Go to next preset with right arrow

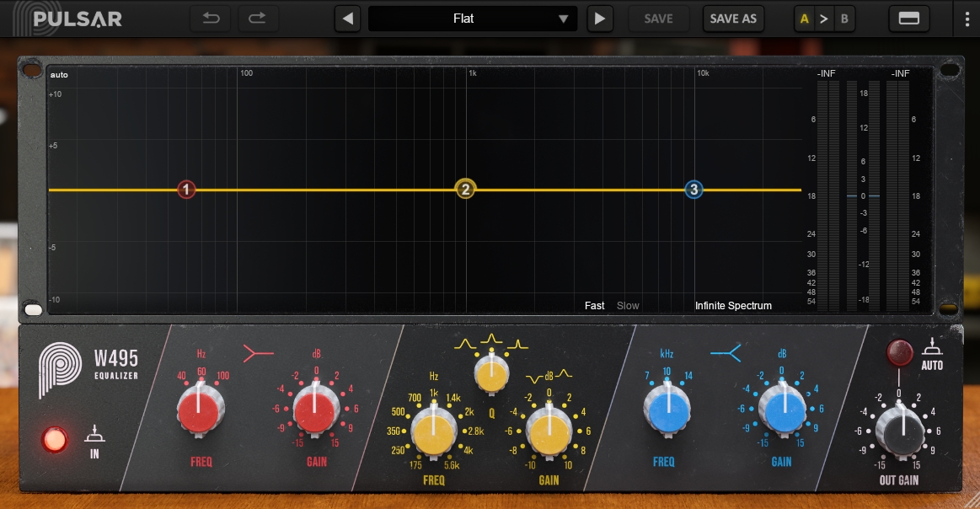[x=599, y=19]
